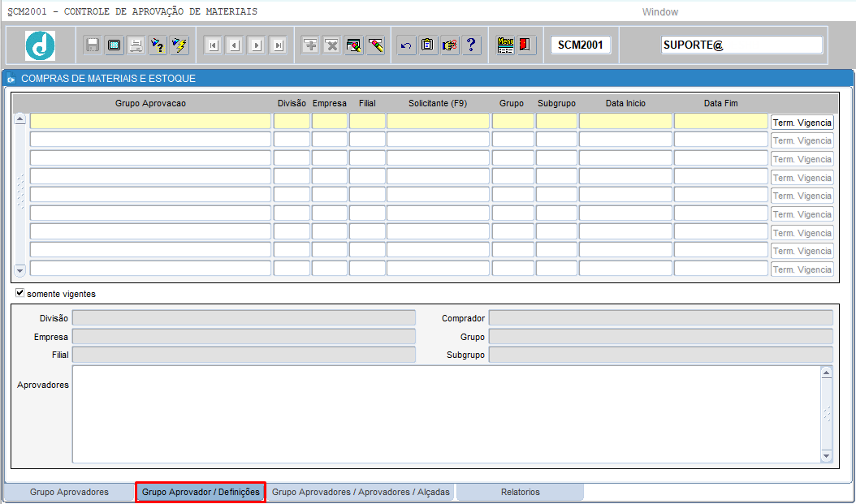Click the 'COMPRAS DE MATERIAIS E ESTOQUE' title
Screen dimensions: 856x504
click(108, 79)
